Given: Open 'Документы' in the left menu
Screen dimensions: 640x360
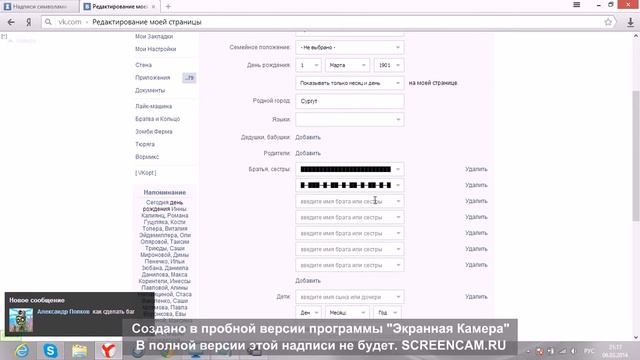Looking at the screenshot, I should coord(150,90).
